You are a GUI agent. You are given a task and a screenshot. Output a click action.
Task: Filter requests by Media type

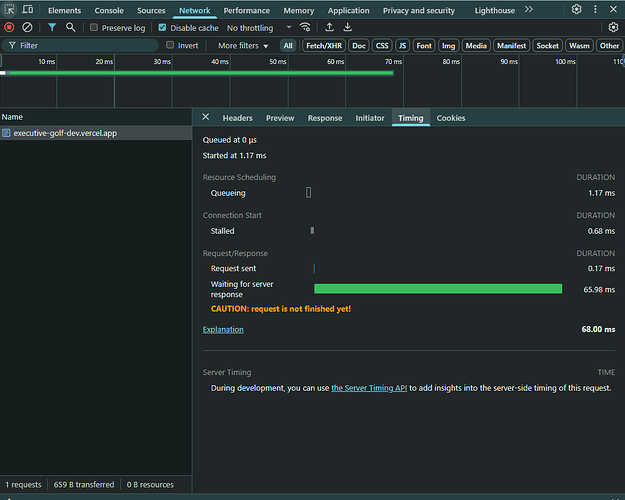coord(476,45)
